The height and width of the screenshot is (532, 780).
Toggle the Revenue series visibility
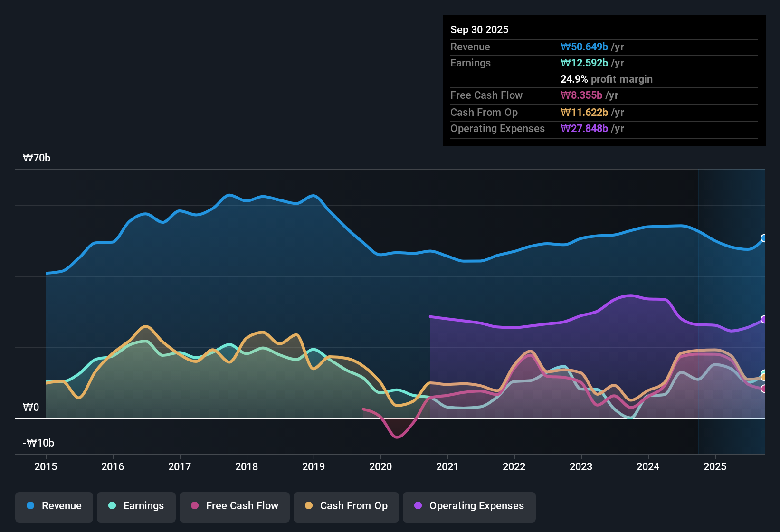[x=54, y=506]
